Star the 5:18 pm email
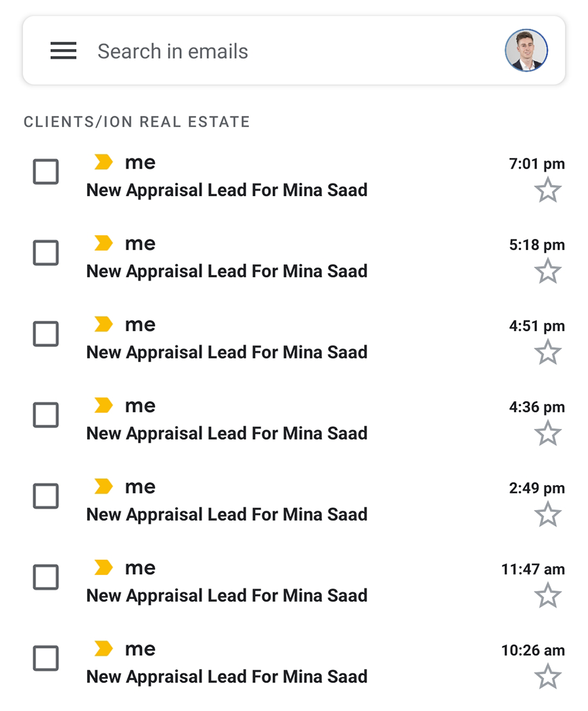The image size is (588, 711). [548, 271]
